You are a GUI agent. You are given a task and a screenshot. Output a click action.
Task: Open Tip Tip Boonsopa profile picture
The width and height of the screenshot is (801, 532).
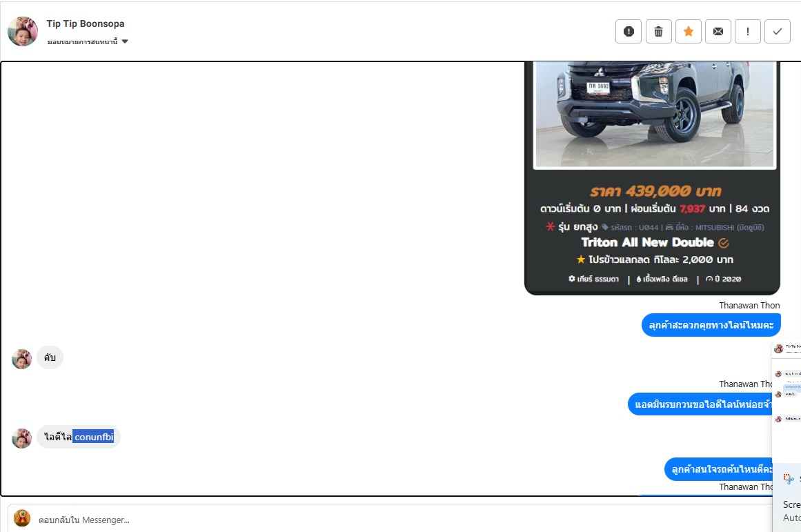(23, 31)
